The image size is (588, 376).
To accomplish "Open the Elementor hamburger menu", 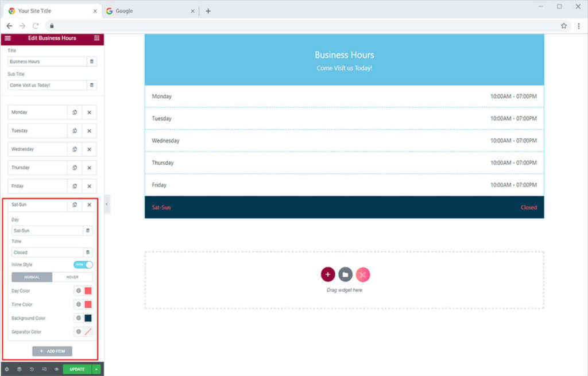I will tap(7, 38).
